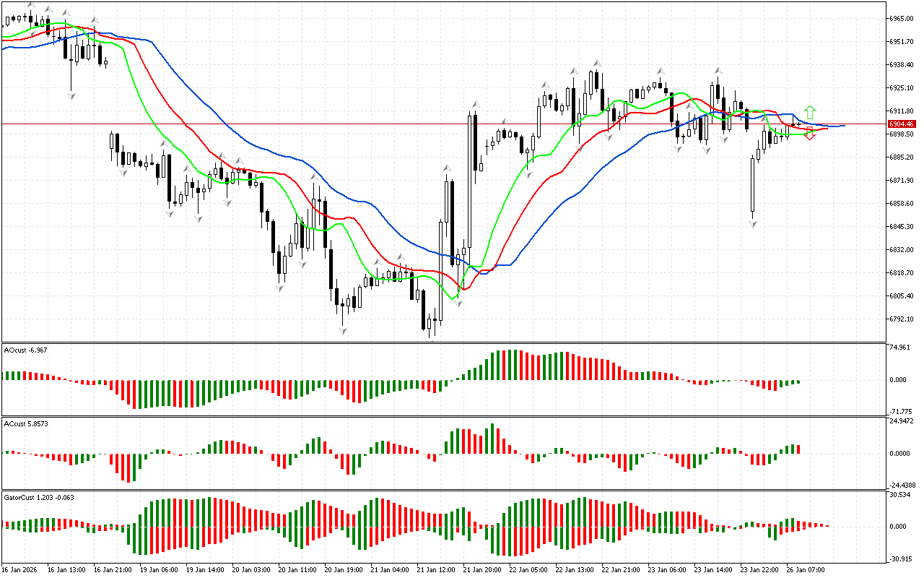Click the ACcust 5.8573 indicator label
Image resolution: width=924 pixels, height=578 pixels.
click(27, 423)
